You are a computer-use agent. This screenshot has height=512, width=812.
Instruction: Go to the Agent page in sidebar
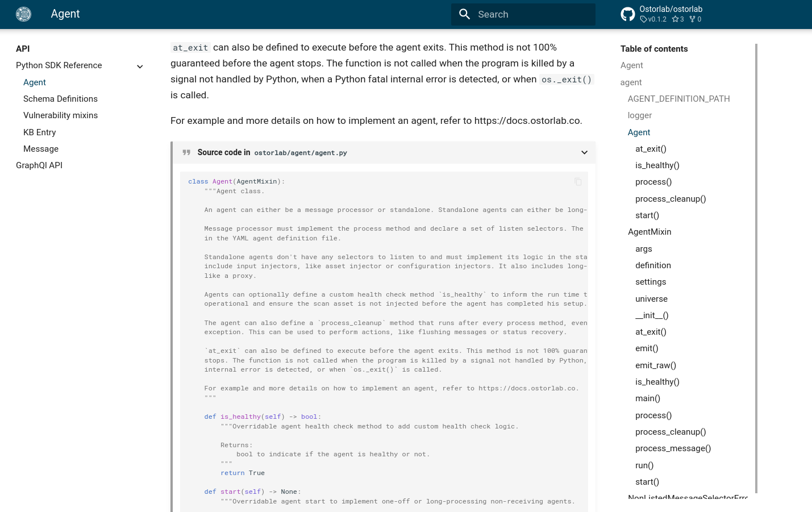[35, 82]
